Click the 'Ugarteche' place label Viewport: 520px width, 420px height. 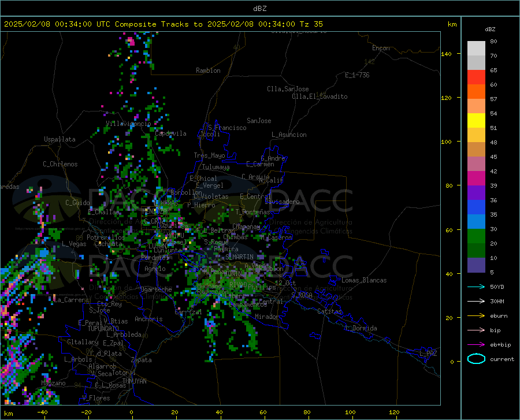point(156,289)
